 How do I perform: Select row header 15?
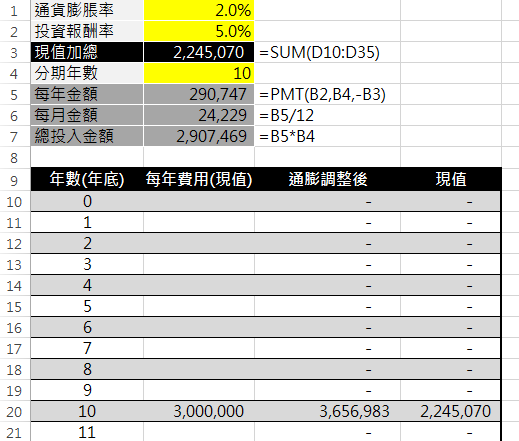14,307
